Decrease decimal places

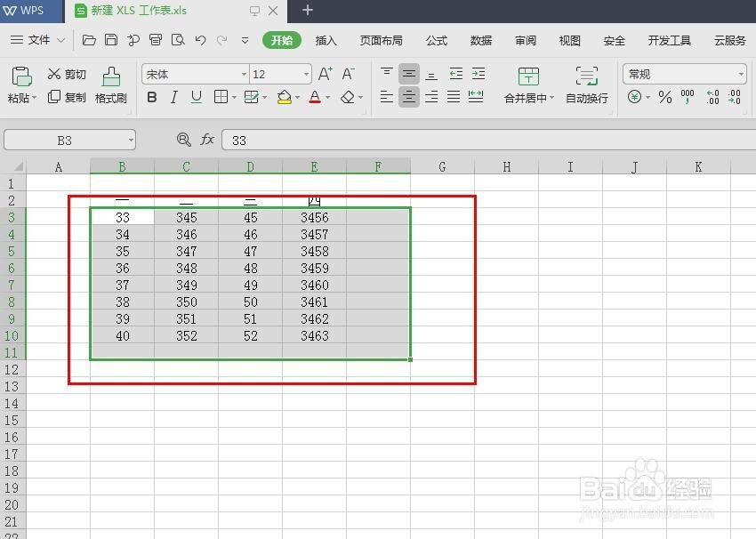(735, 97)
